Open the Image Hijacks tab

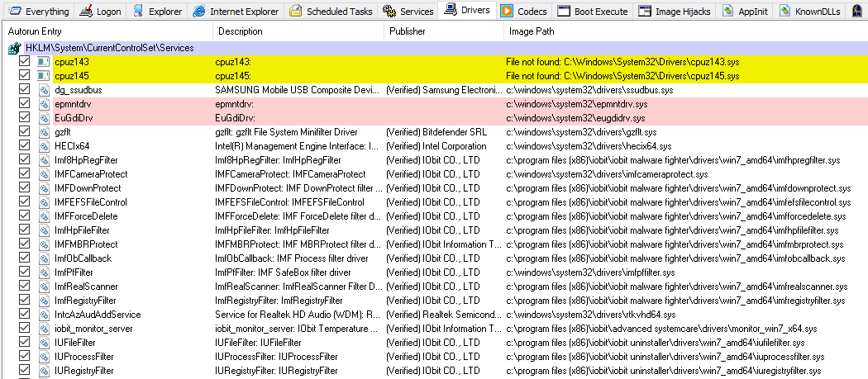coord(675,11)
